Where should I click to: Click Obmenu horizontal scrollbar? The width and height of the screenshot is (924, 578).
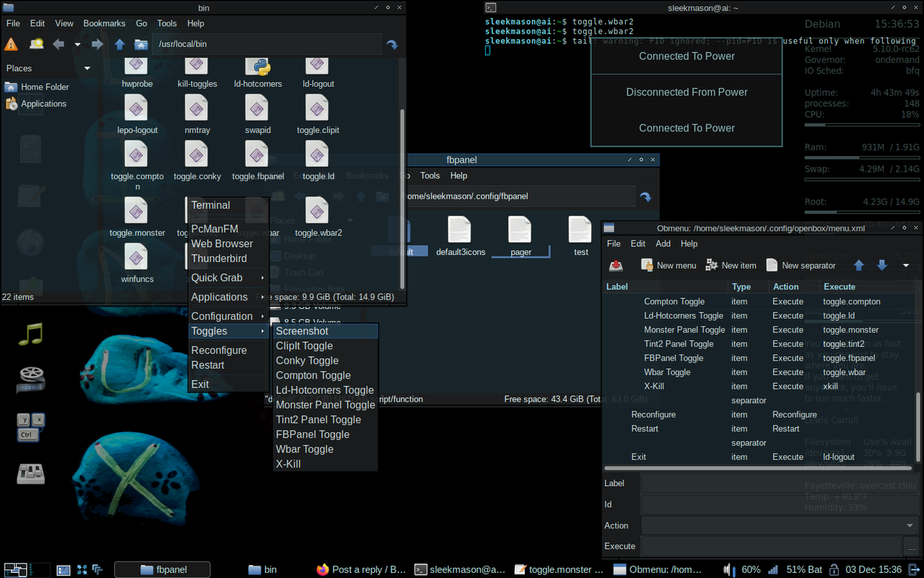coord(758,468)
